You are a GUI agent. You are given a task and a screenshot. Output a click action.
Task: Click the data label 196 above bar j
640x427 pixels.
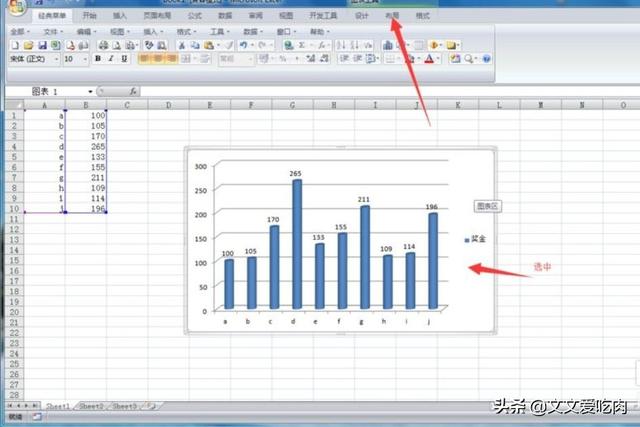[431, 207]
